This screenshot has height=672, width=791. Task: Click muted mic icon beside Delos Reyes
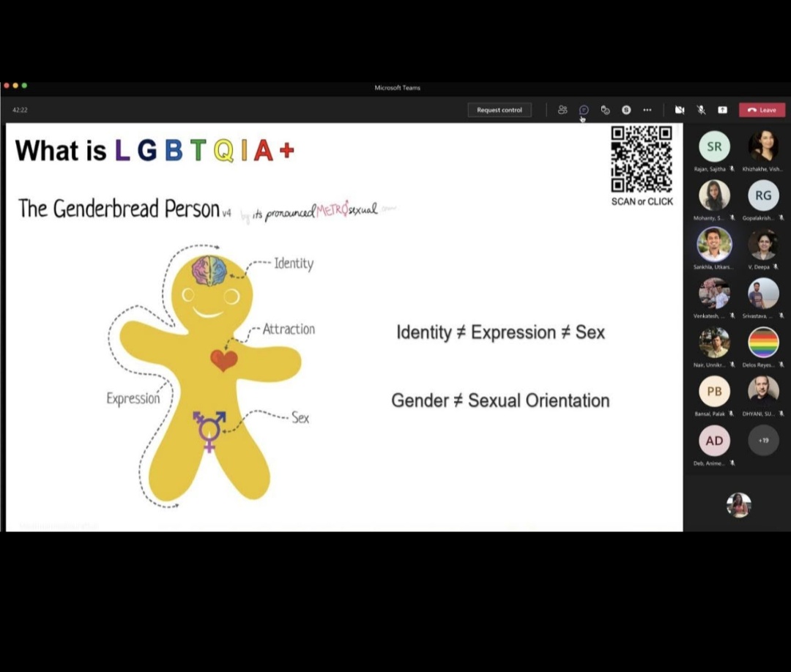[x=781, y=365]
